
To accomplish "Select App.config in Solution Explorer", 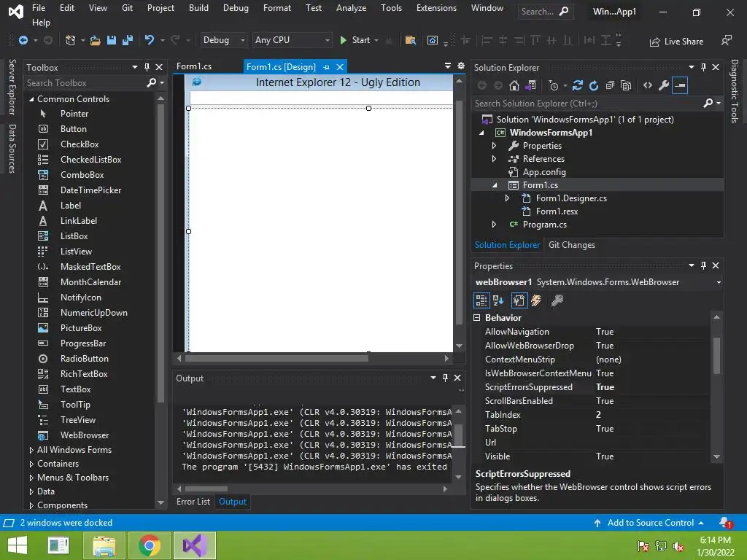I will pos(544,172).
